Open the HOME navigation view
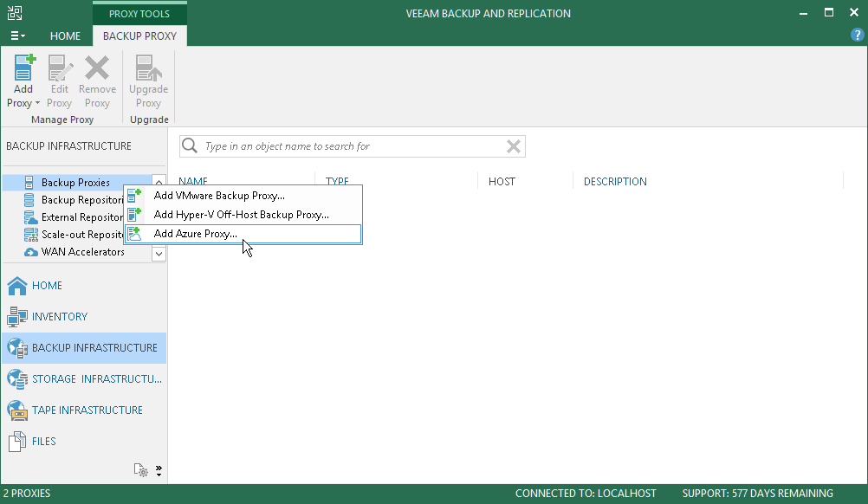868x504 pixels. coord(84,286)
